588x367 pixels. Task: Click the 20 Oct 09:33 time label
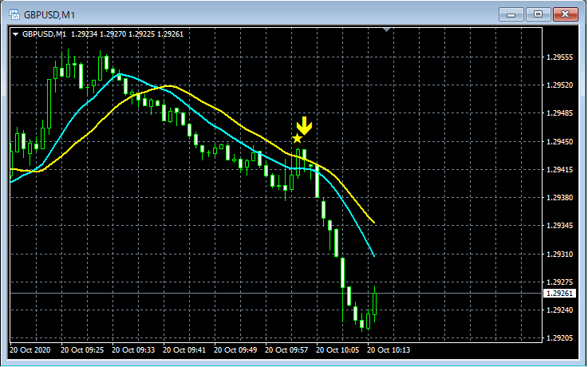[133, 350]
